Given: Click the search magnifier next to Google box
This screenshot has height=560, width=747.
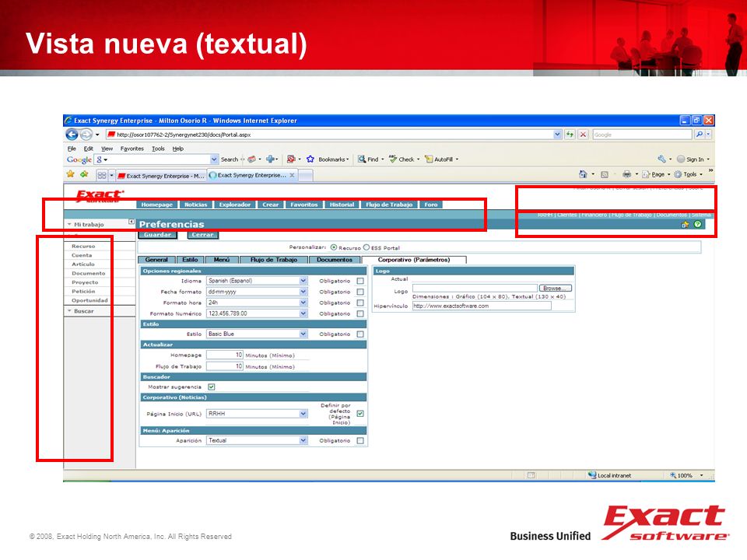Looking at the screenshot, I should pyautogui.click(x=699, y=135).
